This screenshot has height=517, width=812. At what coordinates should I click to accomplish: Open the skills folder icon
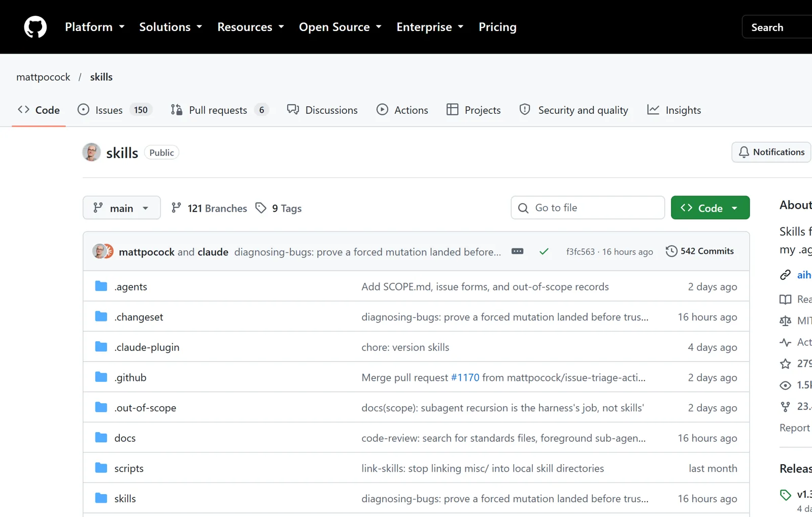pos(101,498)
